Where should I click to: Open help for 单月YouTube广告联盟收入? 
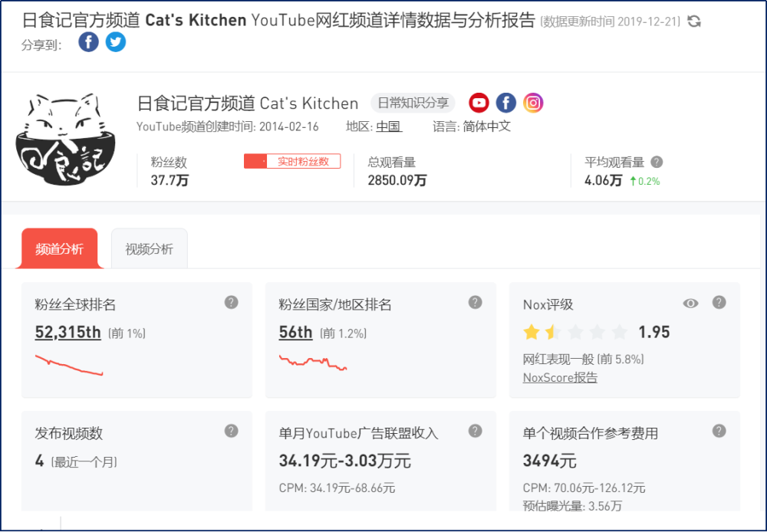pyautogui.click(x=475, y=431)
